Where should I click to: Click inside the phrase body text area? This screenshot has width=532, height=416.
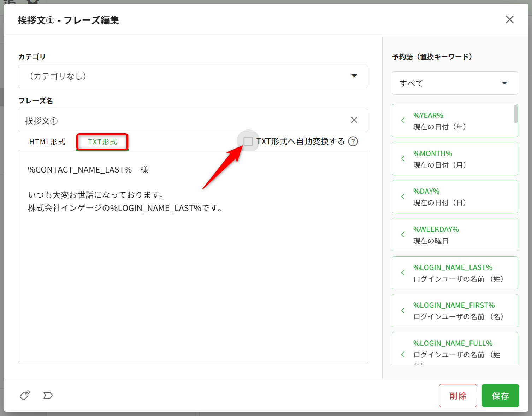(193, 282)
